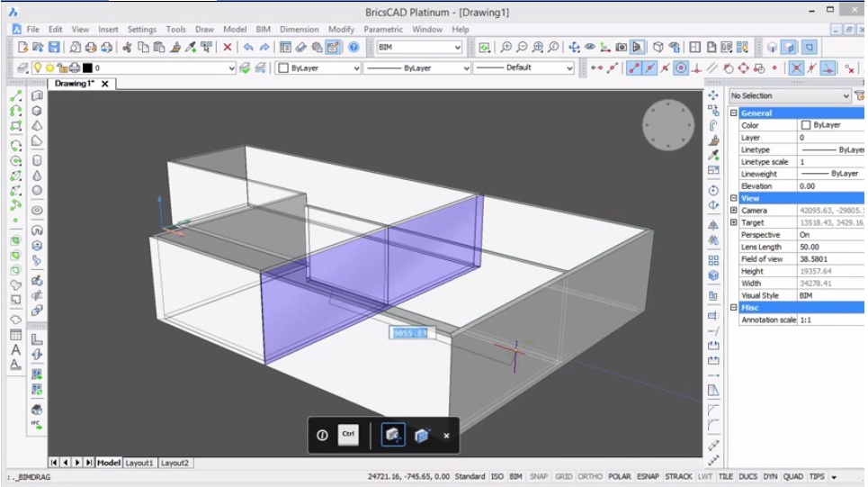
Task: Click the info icon in BIMDRAG hotkey bar
Action: pos(322,436)
